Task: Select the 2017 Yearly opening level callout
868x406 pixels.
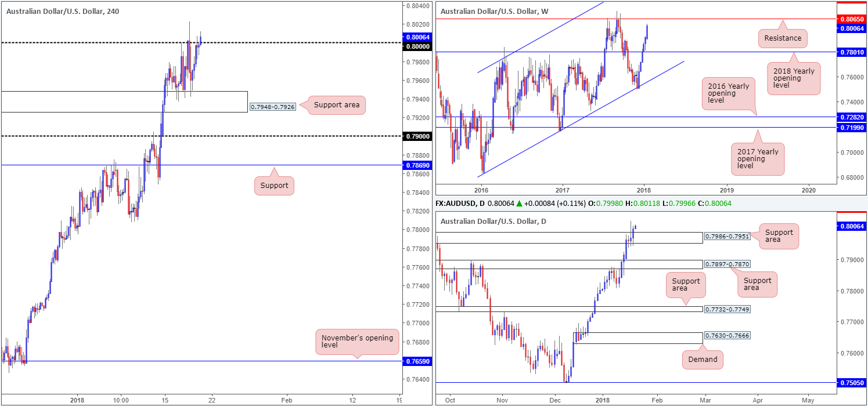Action: (758, 158)
